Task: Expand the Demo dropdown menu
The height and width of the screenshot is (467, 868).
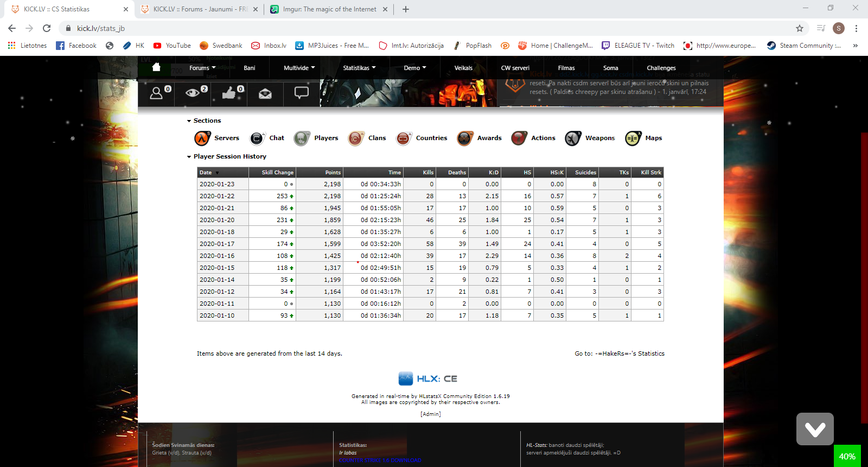Action: point(415,68)
